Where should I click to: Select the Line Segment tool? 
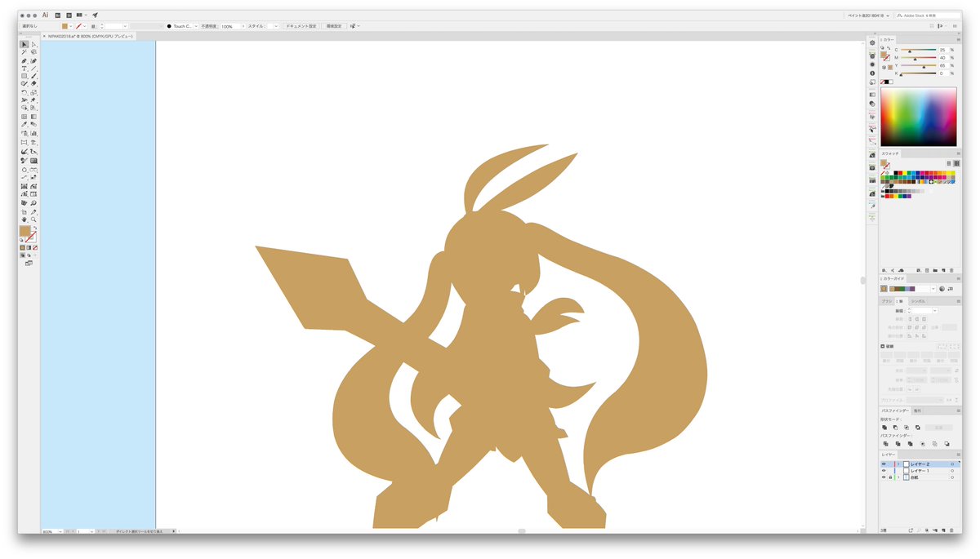pos(33,68)
